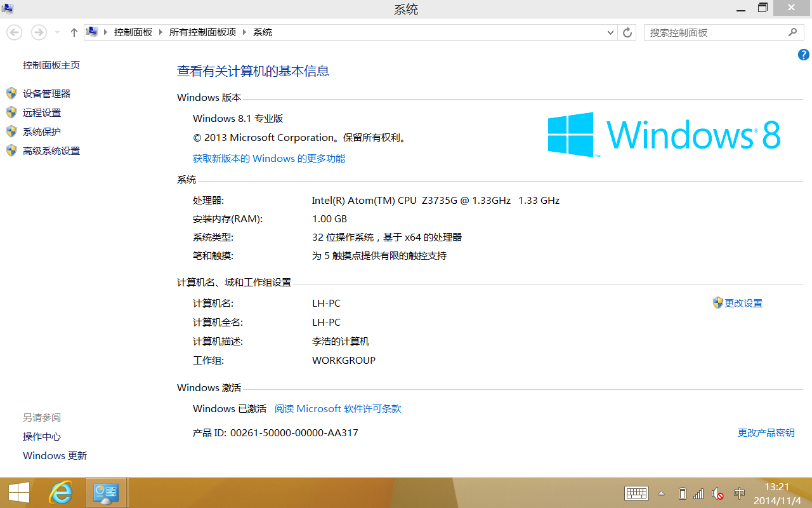Click the network signal tray icon
The height and width of the screenshot is (508, 812).
coord(699,493)
